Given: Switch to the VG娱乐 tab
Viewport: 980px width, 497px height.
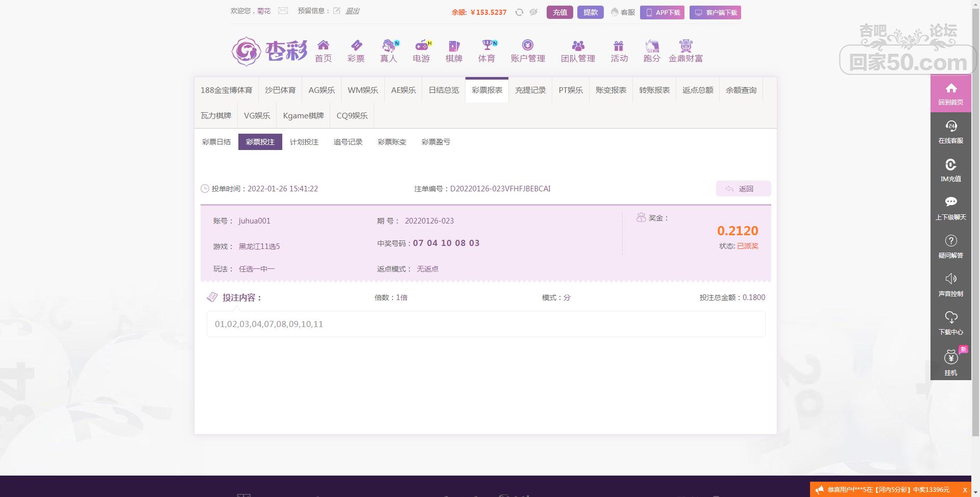Looking at the screenshot, I should (257, 115).
